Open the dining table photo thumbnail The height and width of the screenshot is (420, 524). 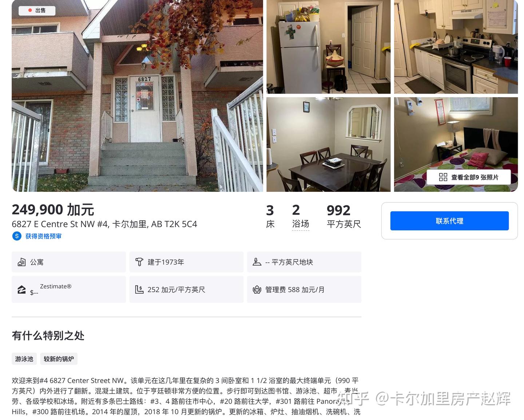click(x=329, y=144)
